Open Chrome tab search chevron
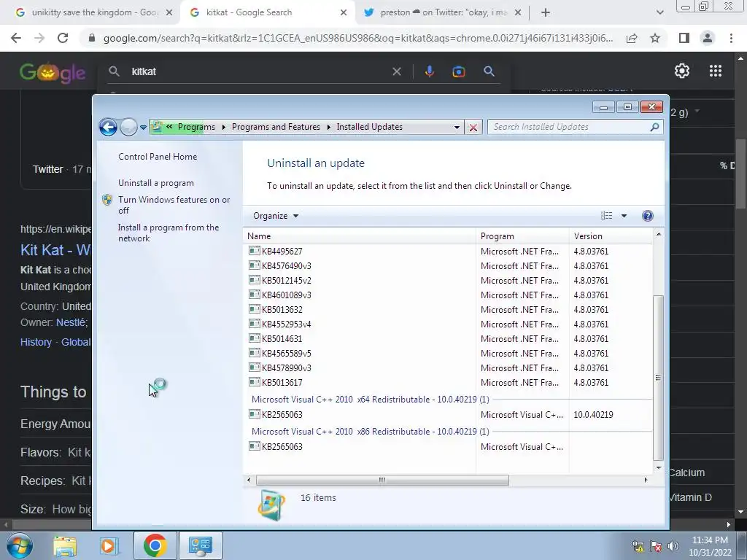747x560 pixels. 659,12
